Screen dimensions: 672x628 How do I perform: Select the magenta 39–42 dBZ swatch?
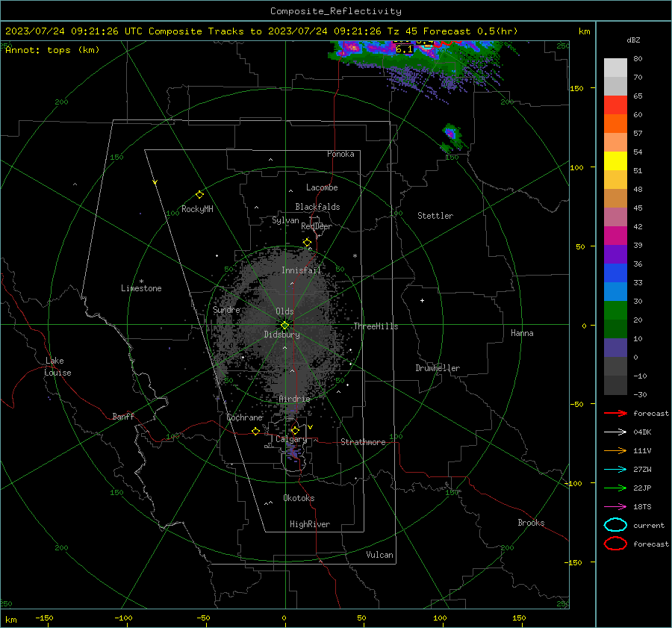pos(615,236)
